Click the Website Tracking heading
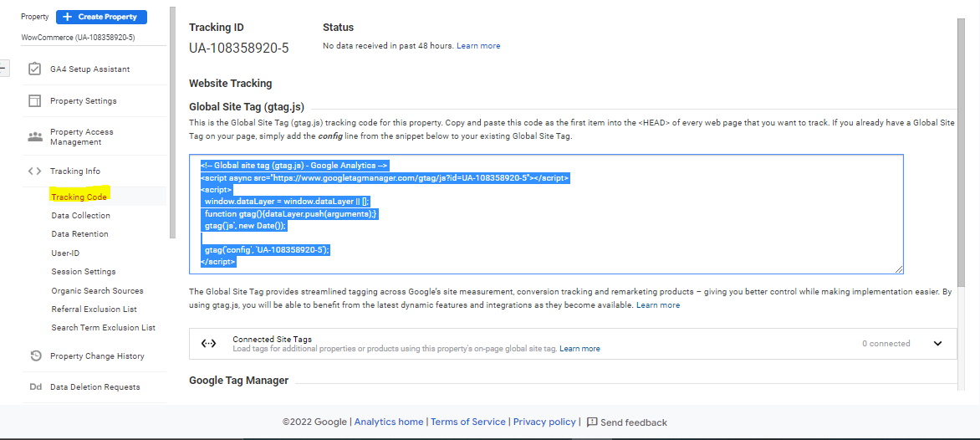Screen dimensions: 980x440 tap(231, 83)
